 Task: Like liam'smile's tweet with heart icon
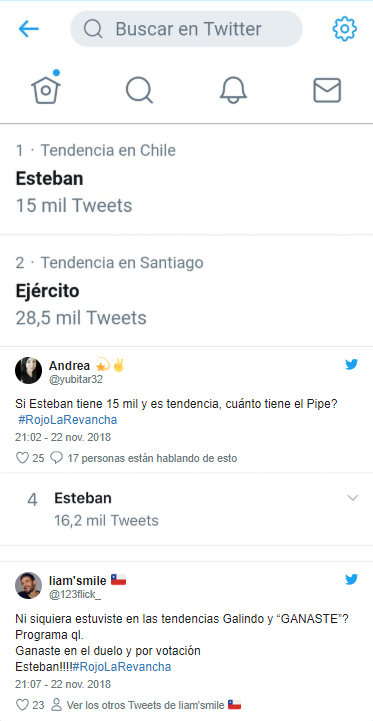22,704
